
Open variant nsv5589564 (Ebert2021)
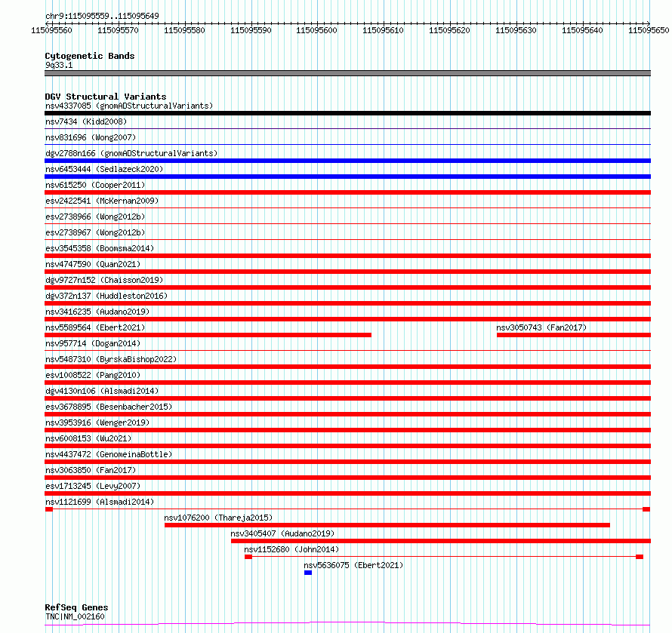[x=95, y=327]
